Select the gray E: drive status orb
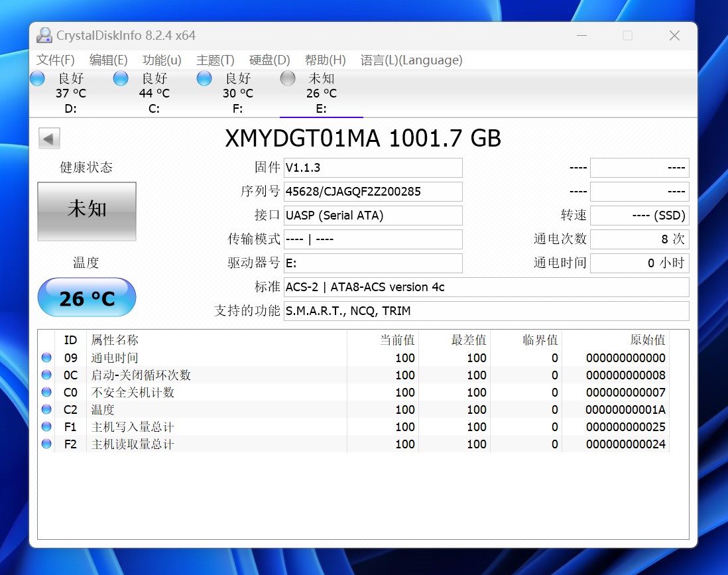This screenshot has width=728, height=575. (288, 78)
